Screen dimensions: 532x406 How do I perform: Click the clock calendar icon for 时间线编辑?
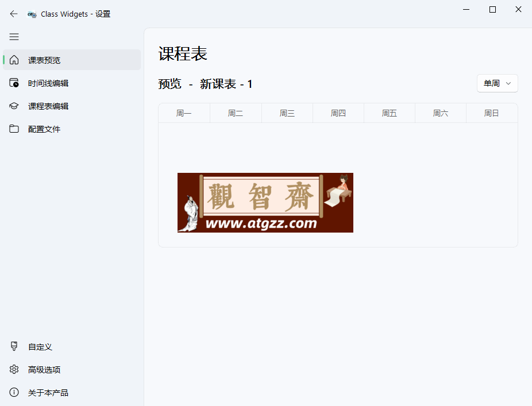coord(14,83)
